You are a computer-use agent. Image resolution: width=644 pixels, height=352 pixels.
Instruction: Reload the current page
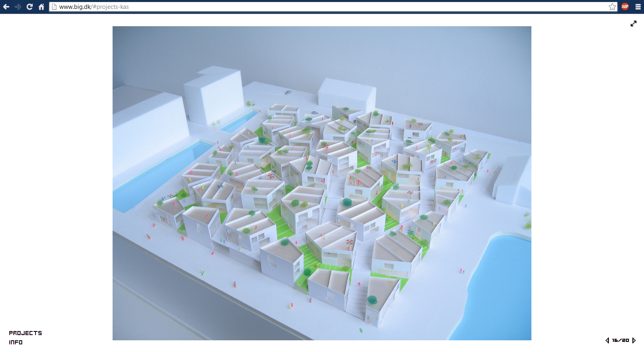coord(29,7)
